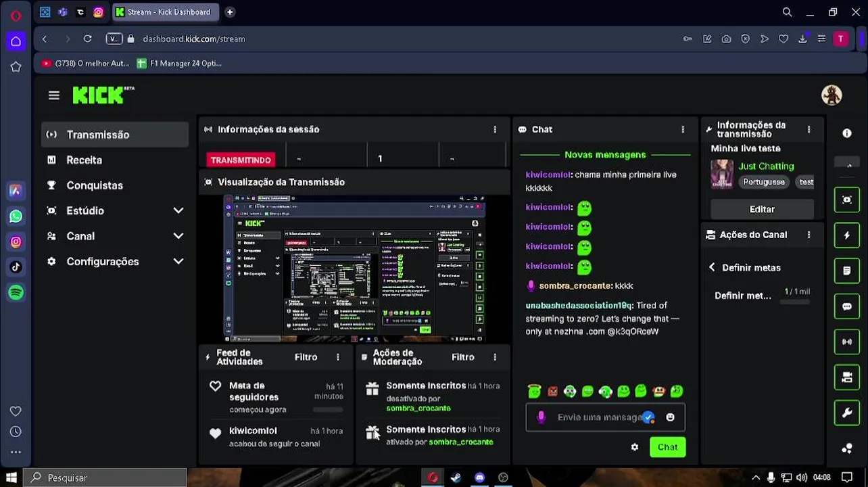
Task: Open Ações do Canal options menu
Action: [809, 235]
